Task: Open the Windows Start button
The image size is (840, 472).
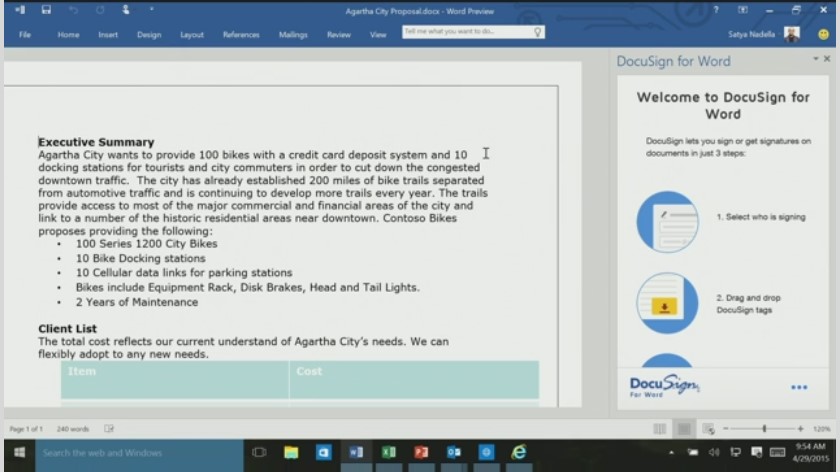Action: (x=19, y=453)
